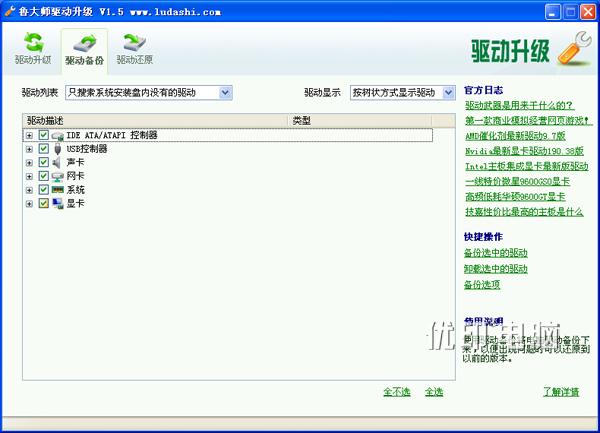Open the 第一款商业模拟经营网页游戏 link
The height and width of the screenshot is (433, 600).
(x=528, y=120)
